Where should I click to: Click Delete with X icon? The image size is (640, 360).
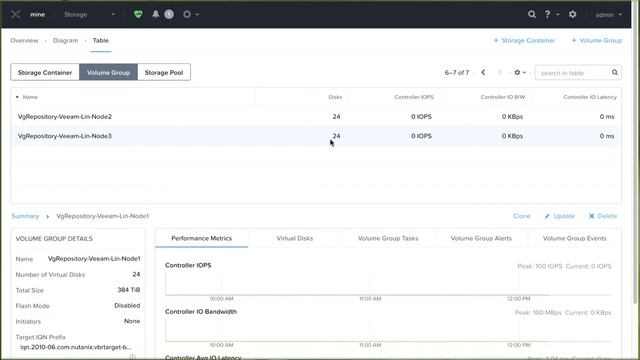pyautogui.click(x=603, y=216)
